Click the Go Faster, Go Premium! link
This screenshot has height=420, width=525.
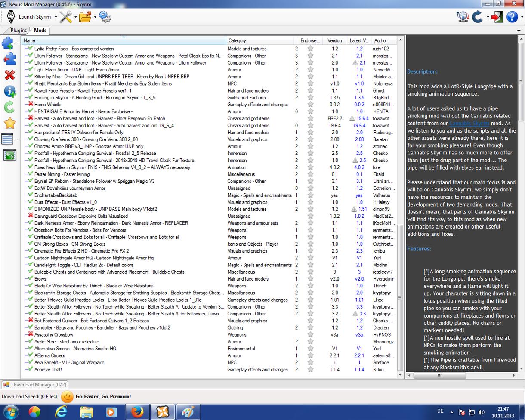pyautogui.click(x=103, y=397)
